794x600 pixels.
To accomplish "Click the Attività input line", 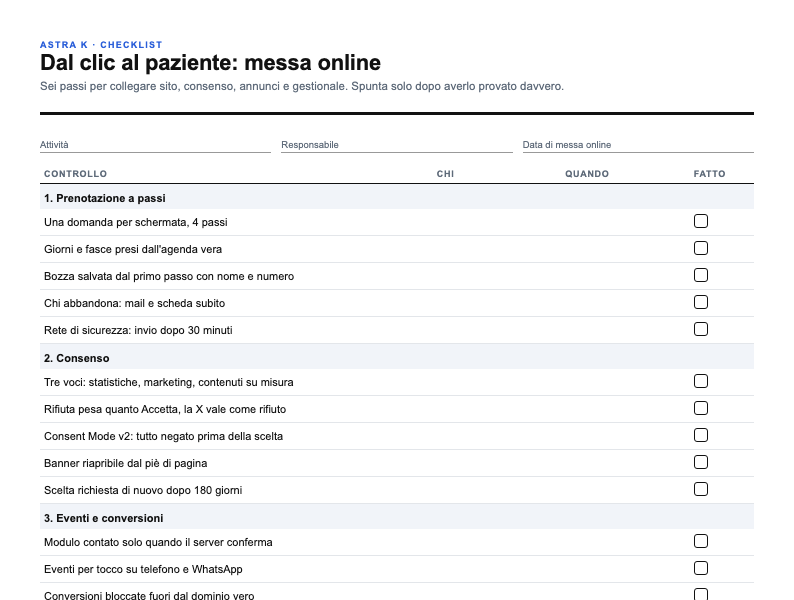I will 155,145.
